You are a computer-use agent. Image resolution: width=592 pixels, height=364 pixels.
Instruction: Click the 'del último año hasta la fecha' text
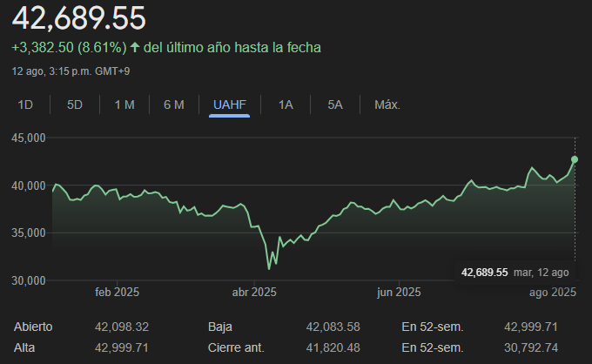pyautogui.click(x=232, y=48)
